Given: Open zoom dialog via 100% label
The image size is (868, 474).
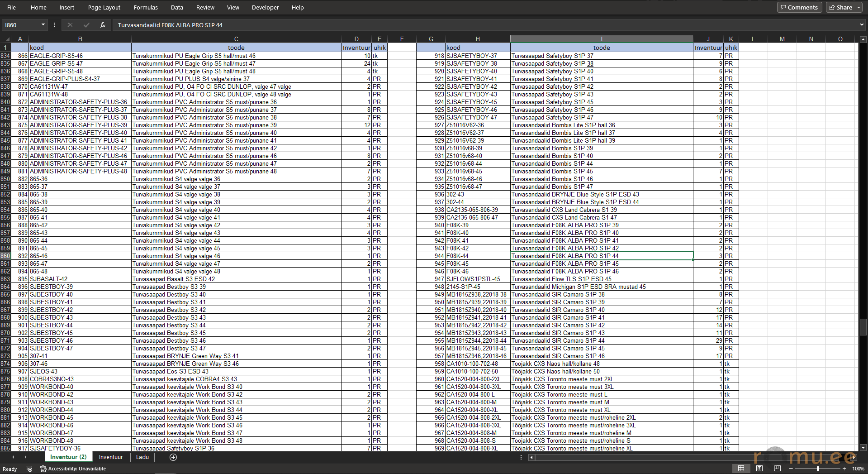Looking at the screenshot, I should pyautogui.click(x=858, y=469).
